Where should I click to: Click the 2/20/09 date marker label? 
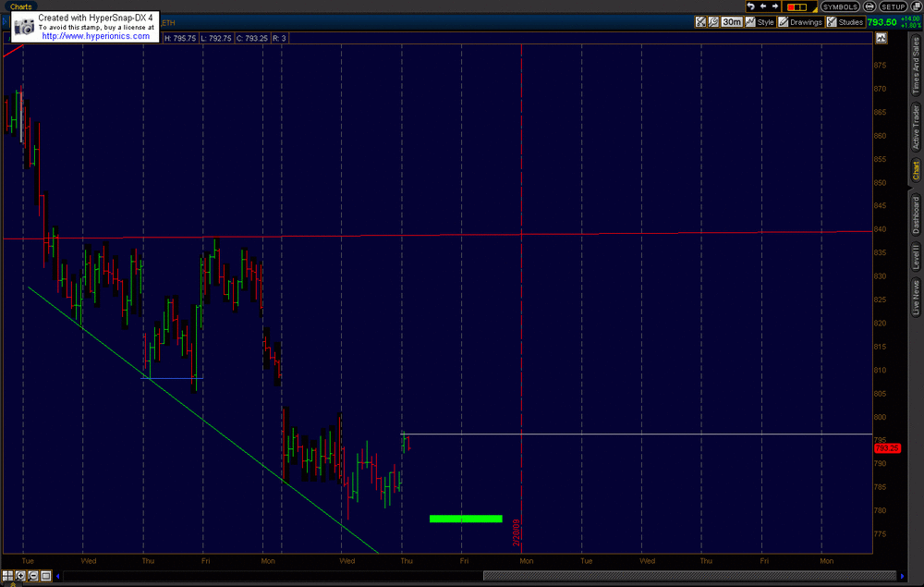coord(517,532)
